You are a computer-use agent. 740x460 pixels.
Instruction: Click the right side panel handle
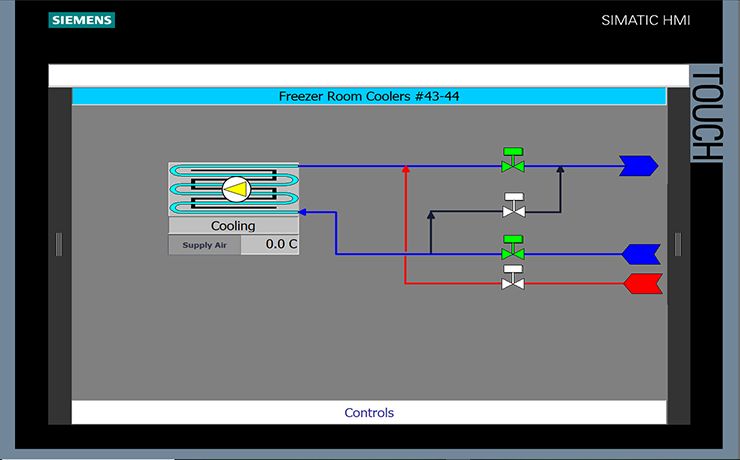pos(678,244)
